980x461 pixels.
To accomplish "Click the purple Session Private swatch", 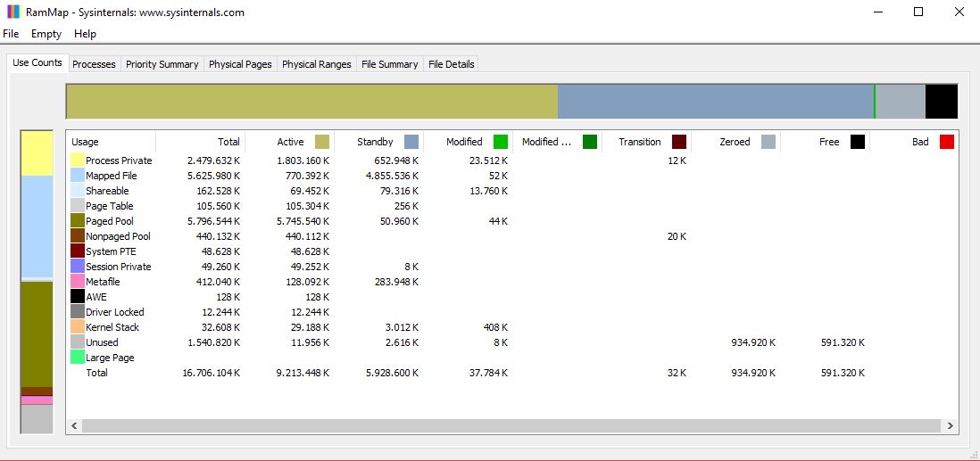I will 78,267.
